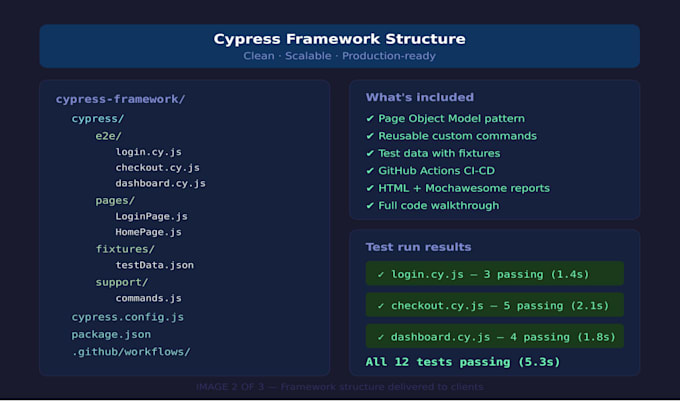The height and width of the screenshot is (409, 680).
Task: Click 'All 12 tests passing (5.3s)' summary
Action: tap(463, 362)
